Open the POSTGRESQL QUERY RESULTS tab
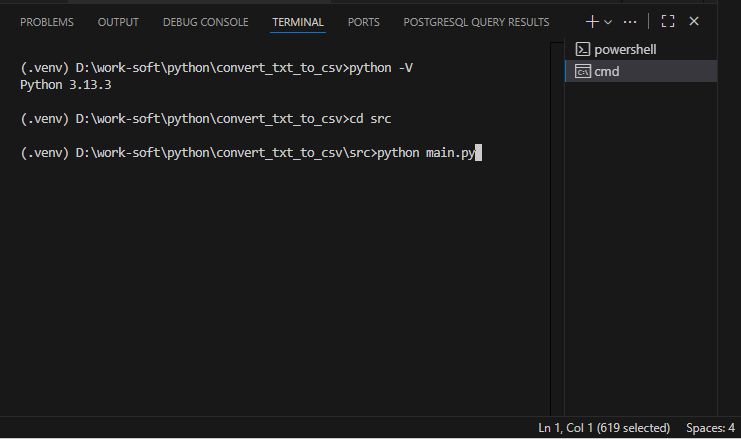Image resolution: width=741 pixels, height=439 pixels. click(476, 22)
